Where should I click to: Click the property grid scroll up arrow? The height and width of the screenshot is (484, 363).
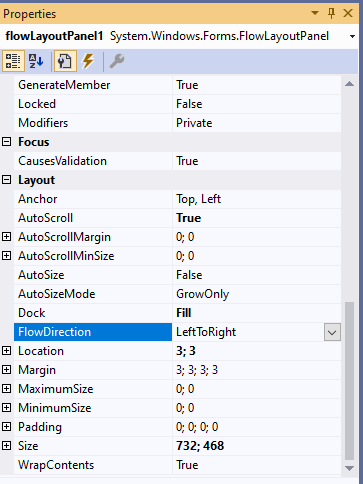click(349, 84)
